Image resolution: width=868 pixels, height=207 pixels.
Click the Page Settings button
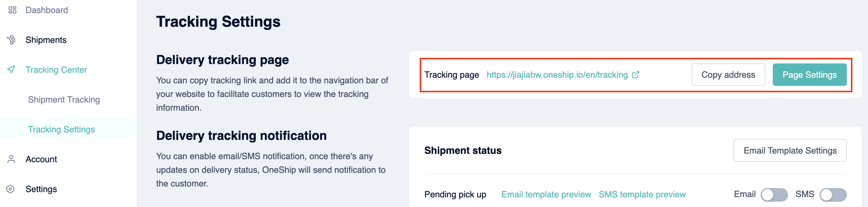pyautogui.click(x=810, y=75)
